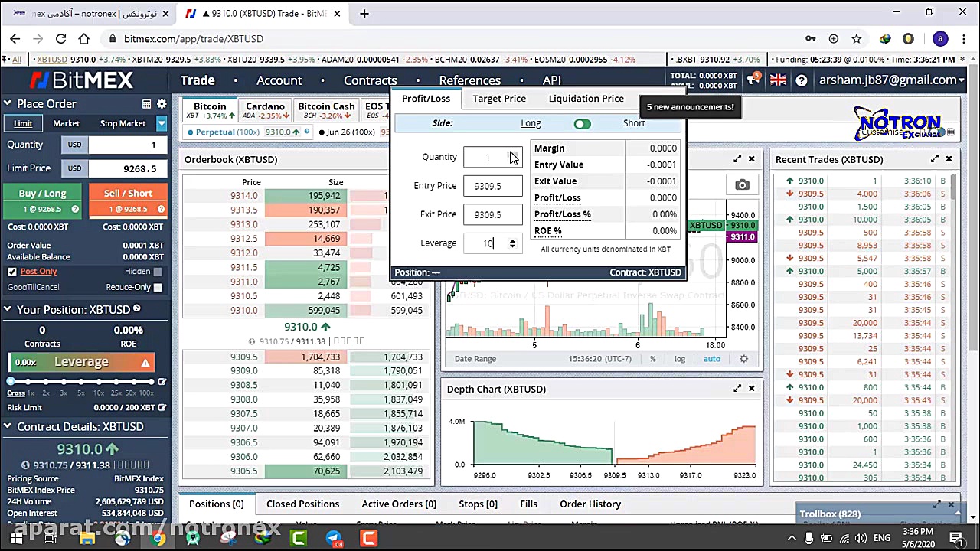Enable the Hidden order checkbox

point(158,272)
